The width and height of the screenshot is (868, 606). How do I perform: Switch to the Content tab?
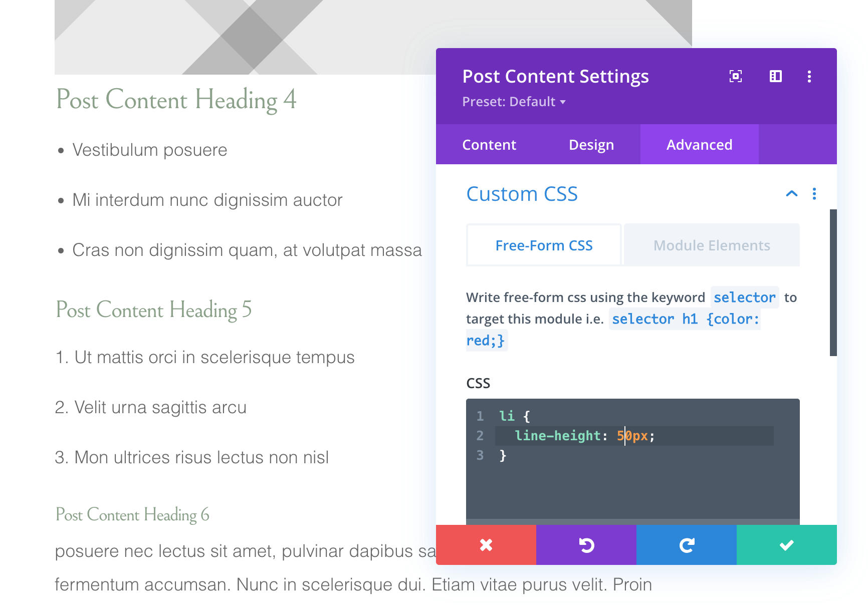[489, 145]
